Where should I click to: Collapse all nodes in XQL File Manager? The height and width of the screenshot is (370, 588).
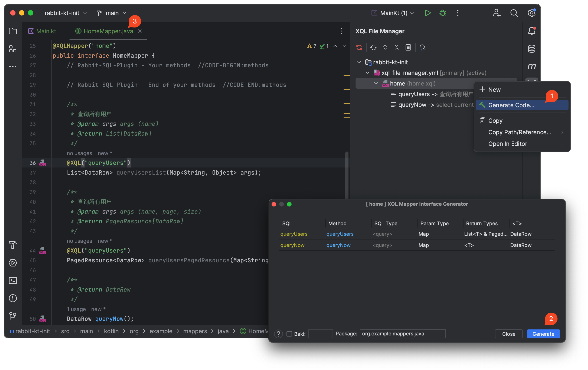[397, 47]
